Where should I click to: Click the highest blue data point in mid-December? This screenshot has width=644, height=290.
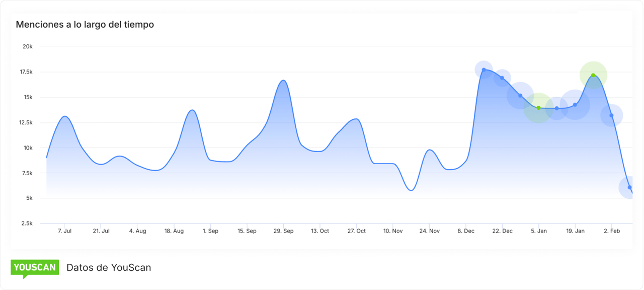(484, 70)
